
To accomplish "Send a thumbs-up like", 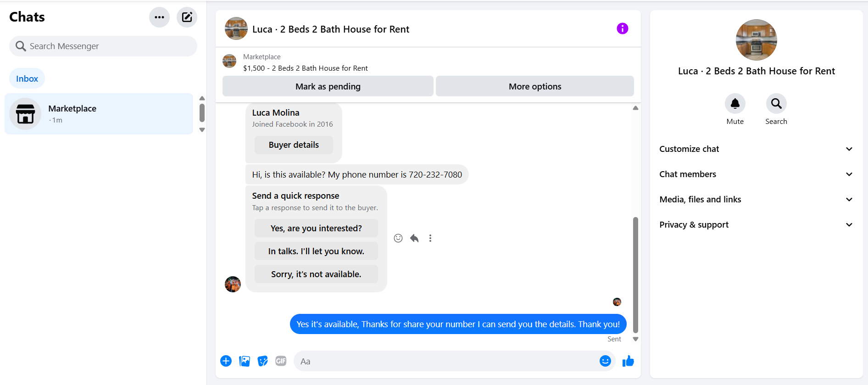I will tap(628, 361).
